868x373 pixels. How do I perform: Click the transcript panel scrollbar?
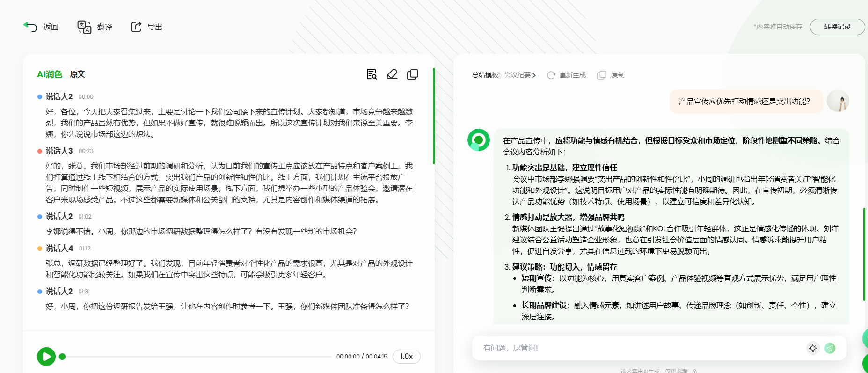(x=434, y=116)
